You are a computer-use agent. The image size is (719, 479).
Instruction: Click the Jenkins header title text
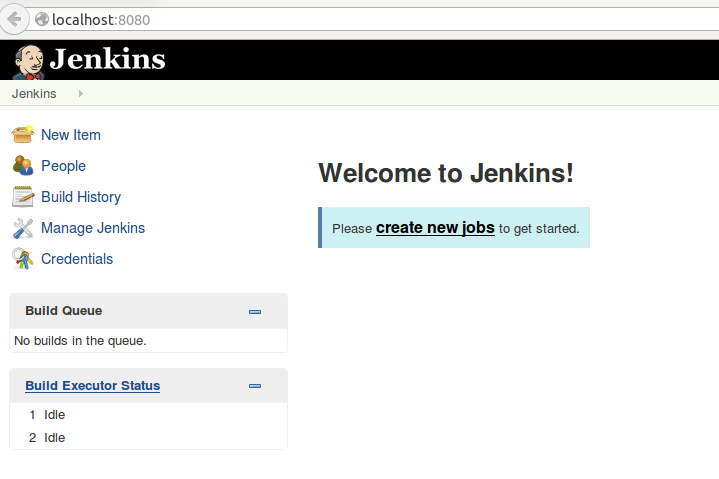[107, 59]
